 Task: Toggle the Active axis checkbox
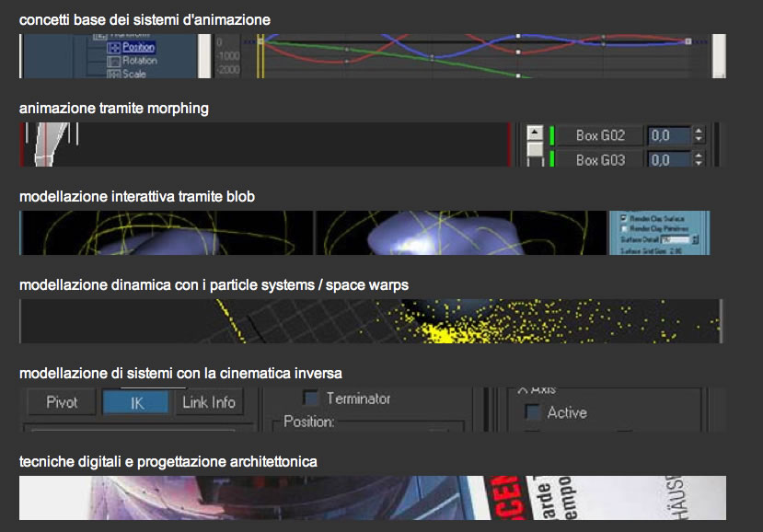(x=532, y=412)
